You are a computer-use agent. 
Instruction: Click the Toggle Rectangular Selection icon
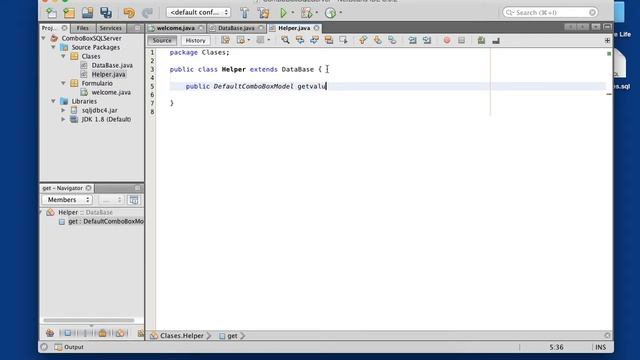(343, 40)
